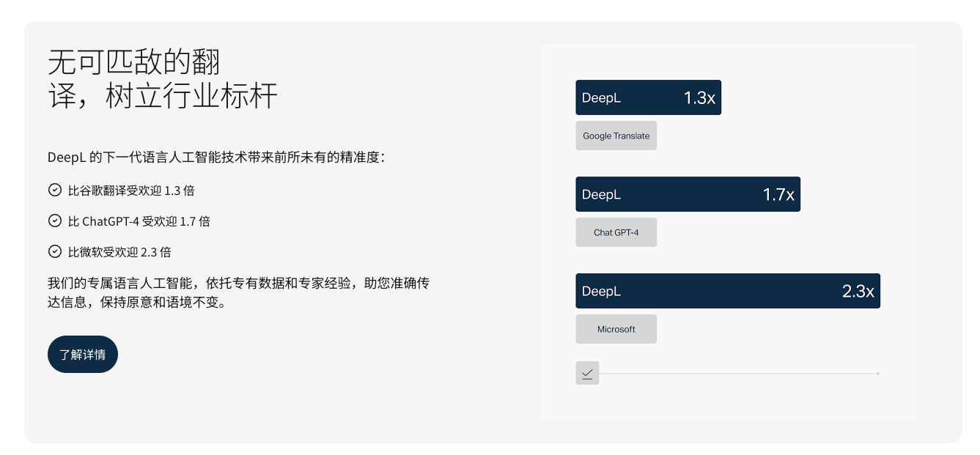
Task: Click the chart checkmark icon below Microsoft
Action: 587,373
